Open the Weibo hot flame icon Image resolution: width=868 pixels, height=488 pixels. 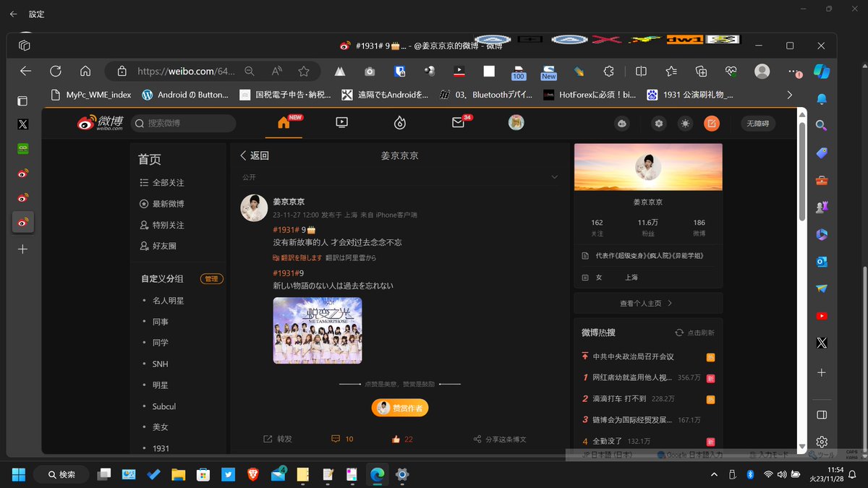click(x=400, y=123)
